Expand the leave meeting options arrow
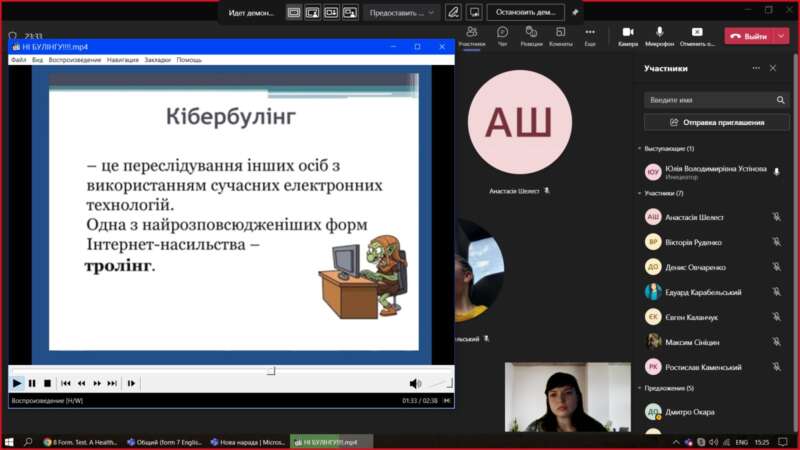This screenshot has width=800, height=450. coord(780,36)
